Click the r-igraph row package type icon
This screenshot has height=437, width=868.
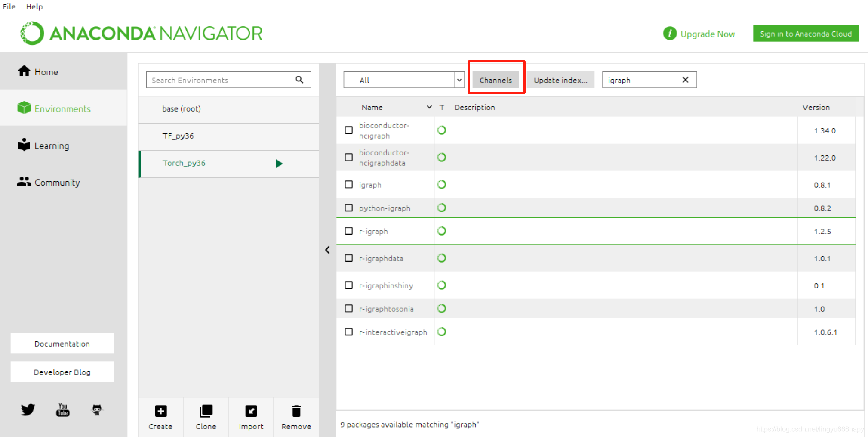pos(442,231)
